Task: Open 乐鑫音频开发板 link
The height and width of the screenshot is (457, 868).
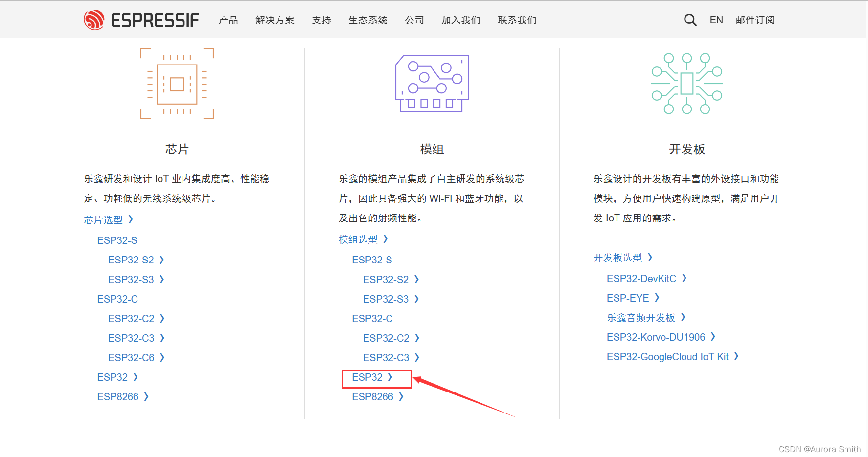Action: [x=646, y=317]
